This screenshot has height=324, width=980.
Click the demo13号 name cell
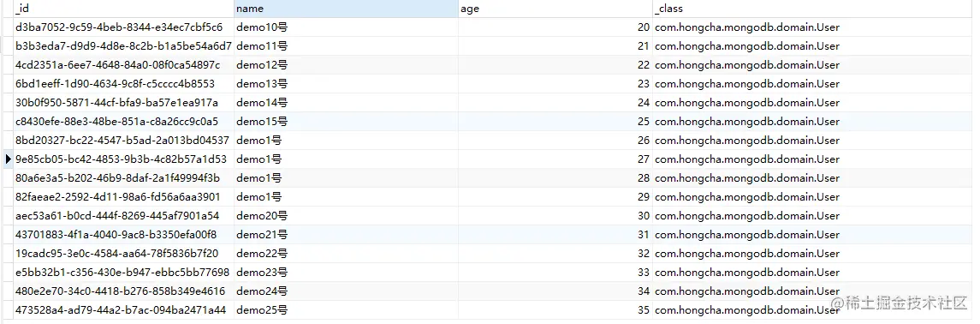(x=346, y=84)
